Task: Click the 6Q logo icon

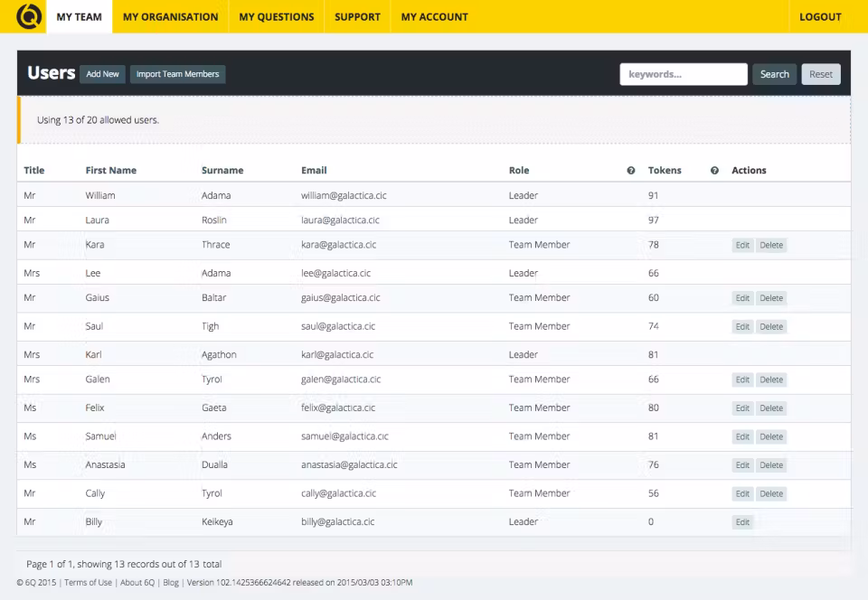Action: (x=29, y=16)
